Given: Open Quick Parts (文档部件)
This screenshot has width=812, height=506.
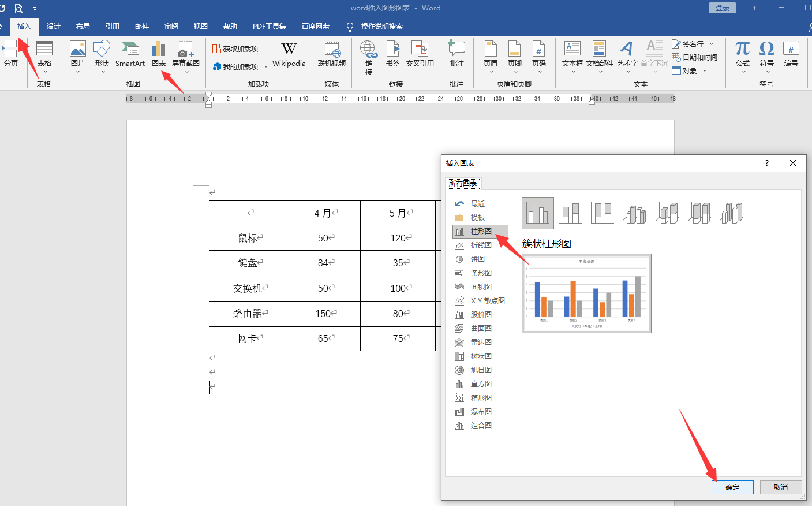Looking at the screenshot, I should pos(600,56).
